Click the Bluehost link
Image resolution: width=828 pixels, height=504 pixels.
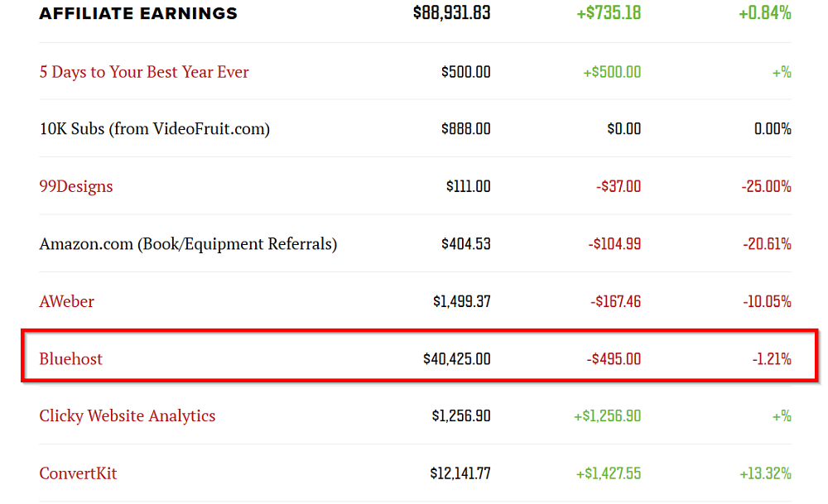[x=71, y=359]
